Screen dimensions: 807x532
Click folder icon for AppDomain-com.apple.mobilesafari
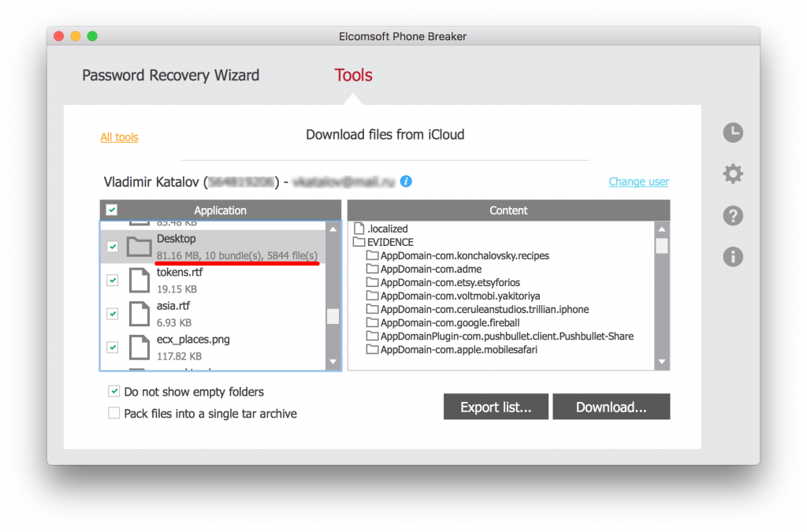click(x=372, y=349)
